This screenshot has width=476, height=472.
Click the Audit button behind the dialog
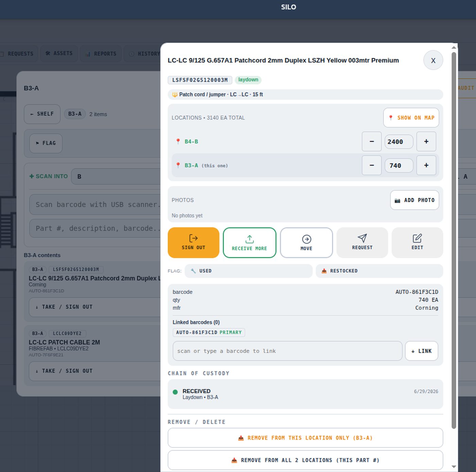[x=466, y=88]
